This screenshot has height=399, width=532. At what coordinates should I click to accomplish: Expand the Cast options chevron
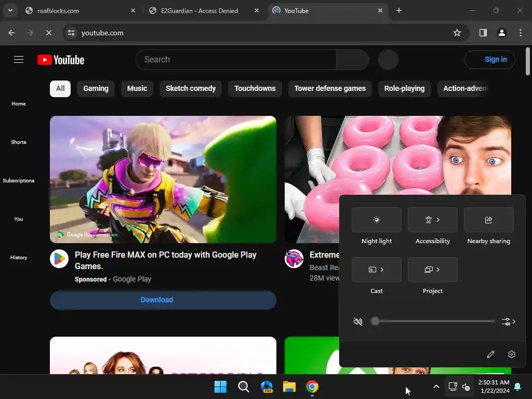click(382, 270)
